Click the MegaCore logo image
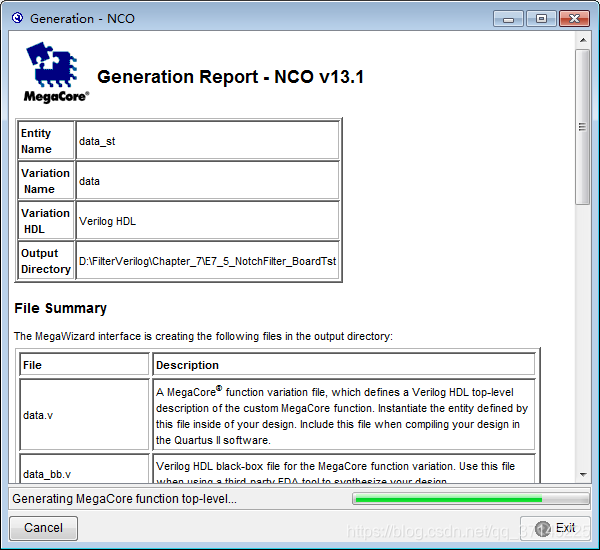 tap(56, 73)
